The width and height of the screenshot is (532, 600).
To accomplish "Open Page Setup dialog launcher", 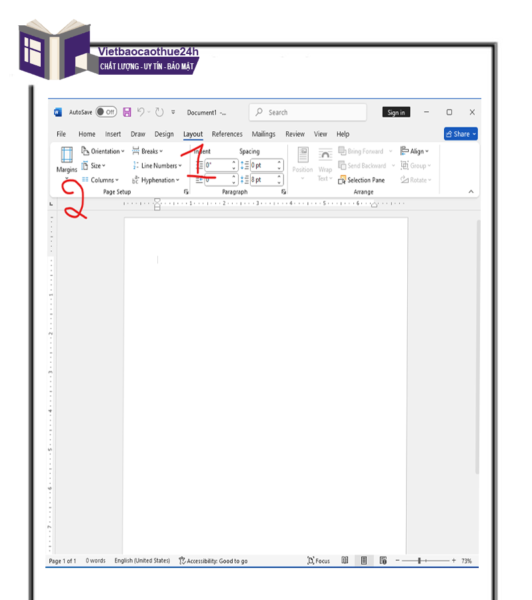I will tap(186, 192).
